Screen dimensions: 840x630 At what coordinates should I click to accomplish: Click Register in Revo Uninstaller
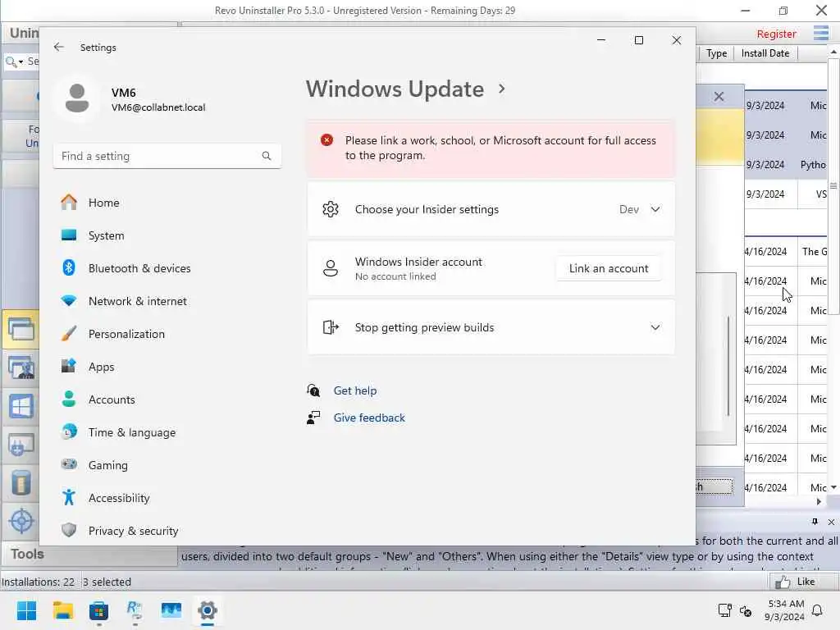click(x=776, y=34)
